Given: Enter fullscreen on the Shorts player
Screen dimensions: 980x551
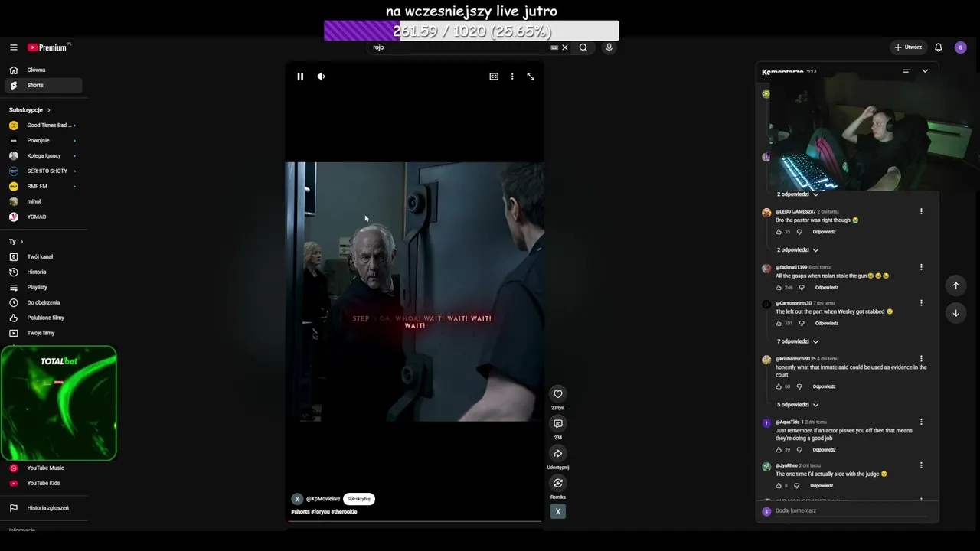Looking at the screenshot, I should click(531, 77).
